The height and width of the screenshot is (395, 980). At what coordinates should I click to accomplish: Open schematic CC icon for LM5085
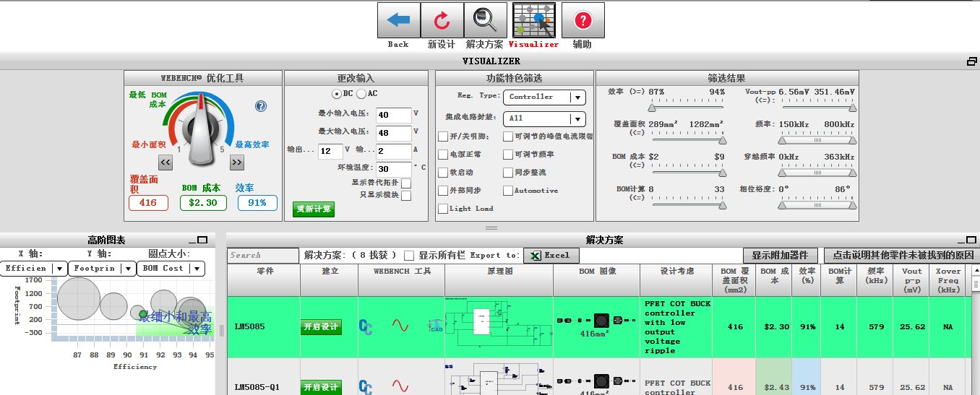[x=366, y=326]
